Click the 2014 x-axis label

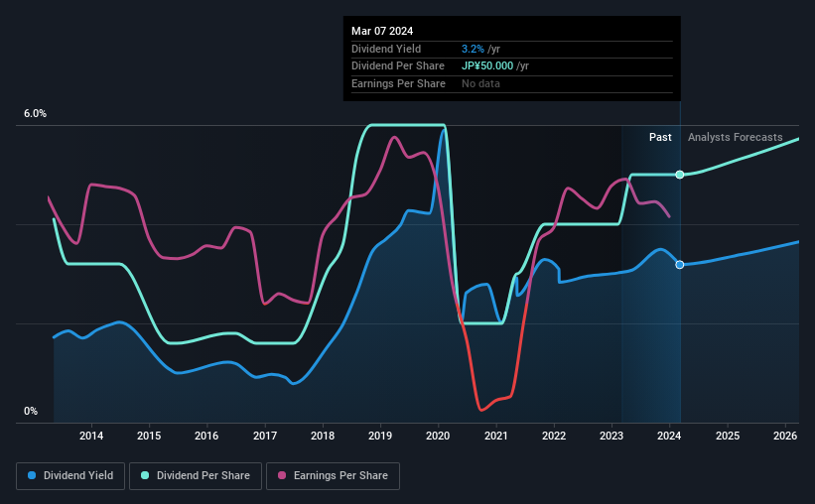coord(91,436)
